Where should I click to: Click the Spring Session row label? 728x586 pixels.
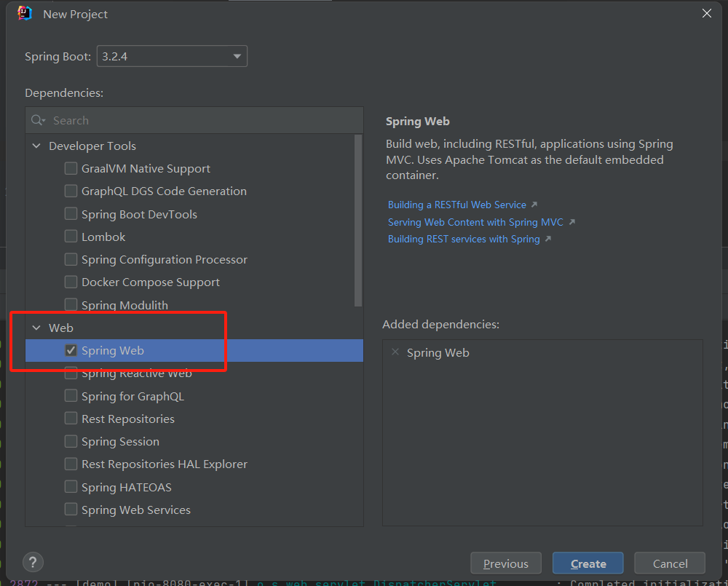point(120,442)
